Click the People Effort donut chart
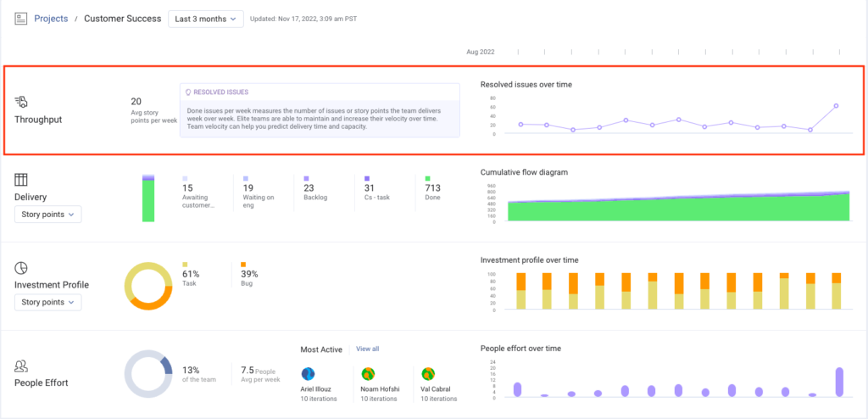 148,373
